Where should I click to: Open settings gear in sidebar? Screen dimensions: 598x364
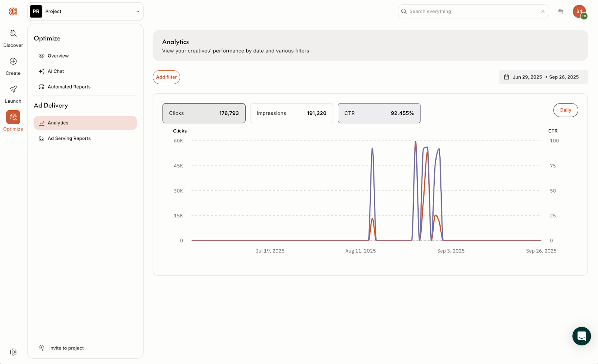tap(13, 352)
